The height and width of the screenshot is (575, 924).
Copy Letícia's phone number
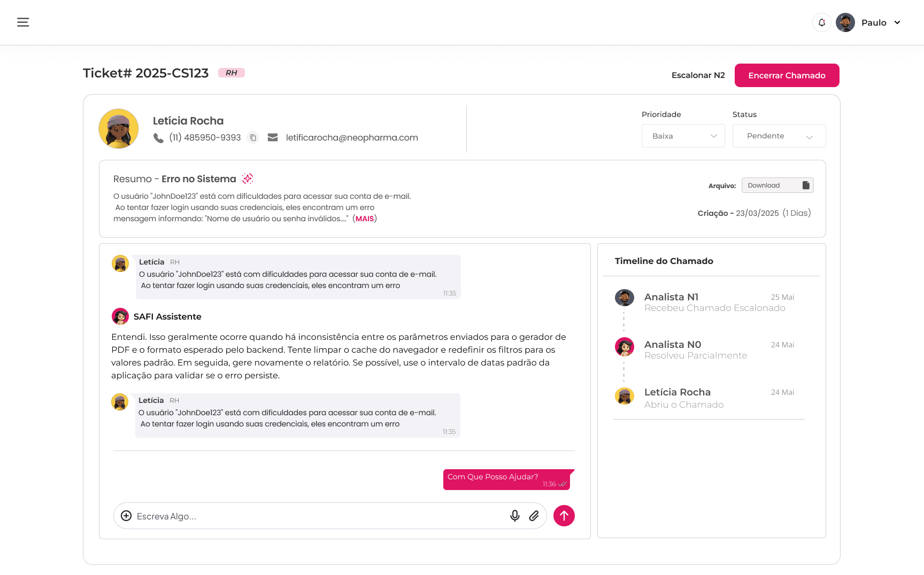(253, 138)
